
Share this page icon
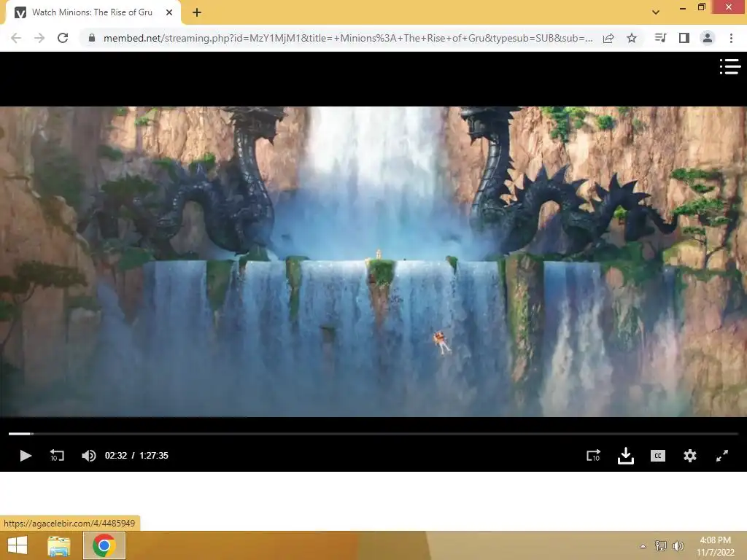pyautogui.click(x=608, y=38)
